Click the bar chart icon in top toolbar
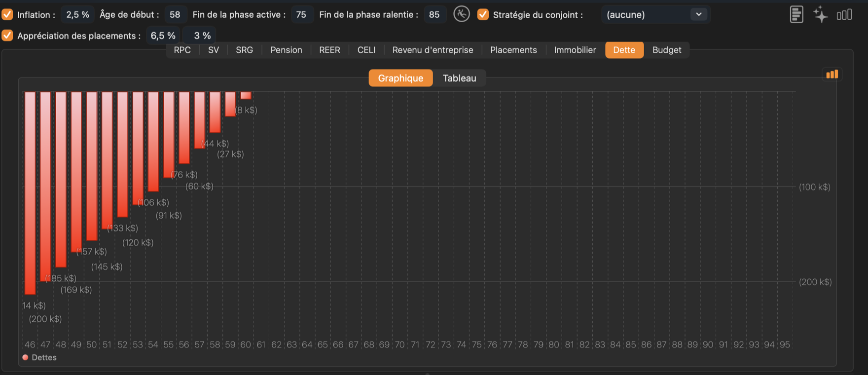The height and width of the screenshot is (375, 868). click(x=844, y=15)
